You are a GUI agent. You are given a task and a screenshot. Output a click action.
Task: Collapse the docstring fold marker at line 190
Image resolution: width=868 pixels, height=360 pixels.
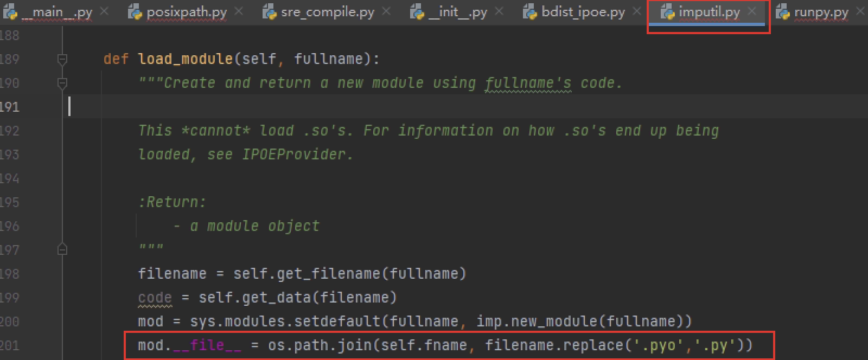click(x=62, y=83)
